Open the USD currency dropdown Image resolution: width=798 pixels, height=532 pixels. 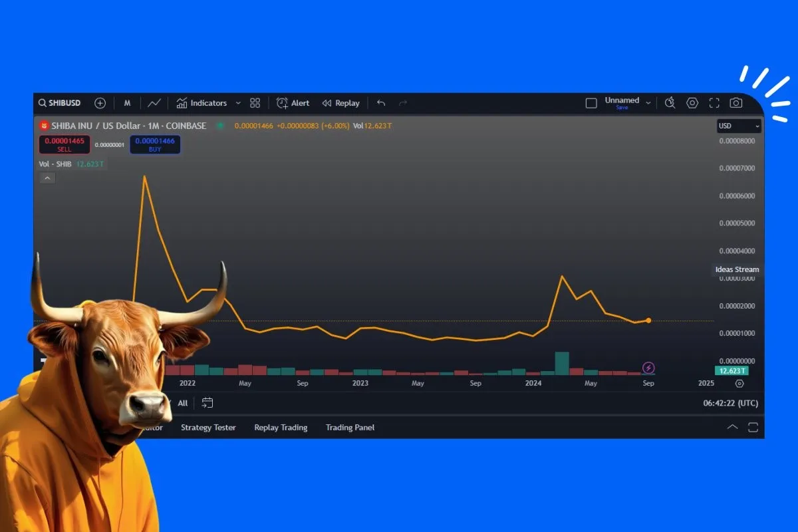739,126
